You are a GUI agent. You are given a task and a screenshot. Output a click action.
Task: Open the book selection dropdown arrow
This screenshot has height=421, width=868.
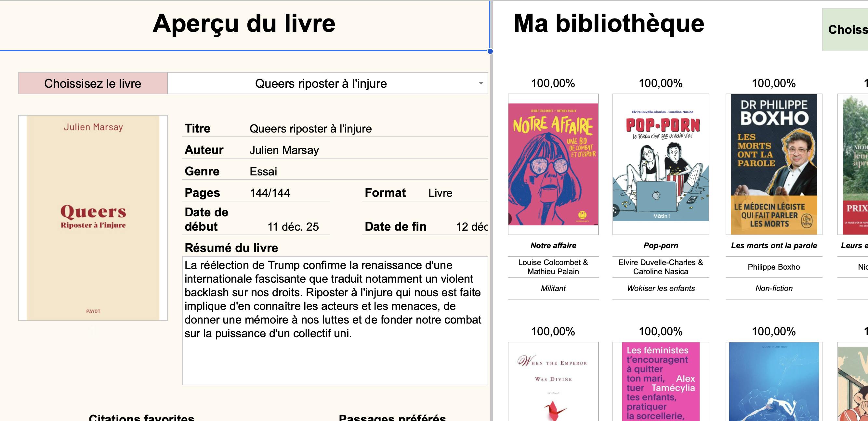[481, 83]
